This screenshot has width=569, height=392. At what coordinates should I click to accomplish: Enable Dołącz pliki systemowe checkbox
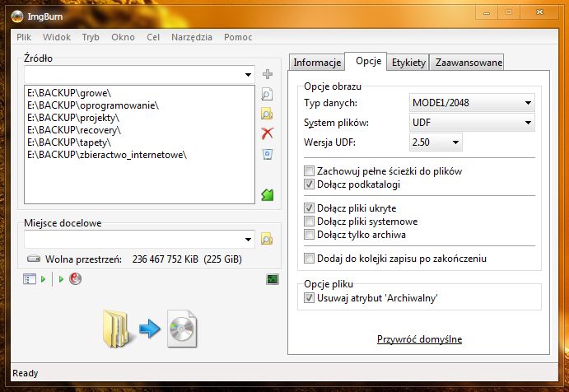pos(309,222)
